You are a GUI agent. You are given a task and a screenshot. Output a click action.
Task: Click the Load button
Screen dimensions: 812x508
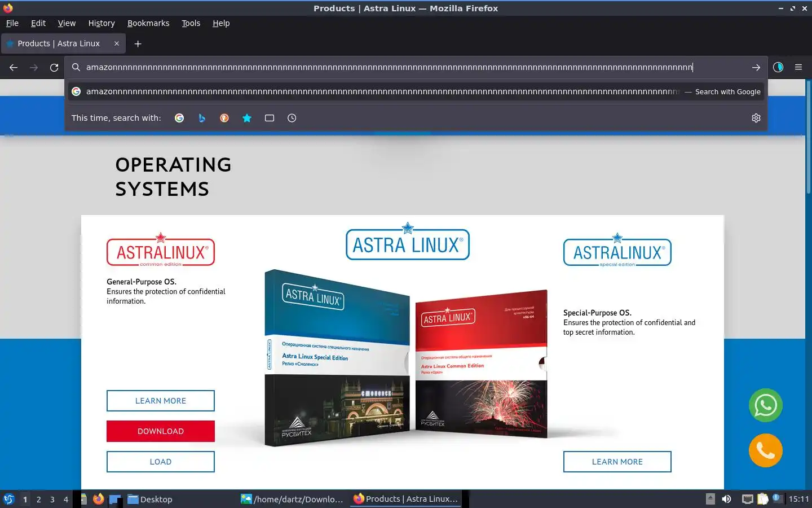point(161,462)
